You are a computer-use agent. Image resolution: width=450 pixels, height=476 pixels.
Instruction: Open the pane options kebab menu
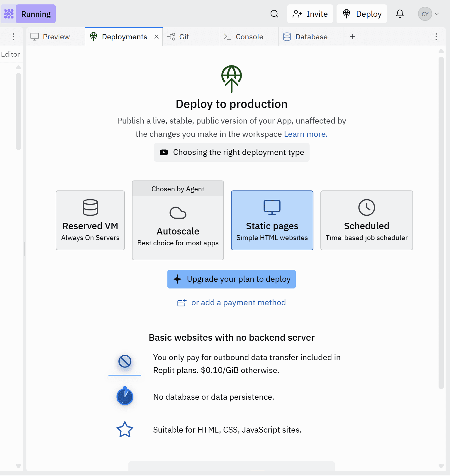(x=436, y=37)
